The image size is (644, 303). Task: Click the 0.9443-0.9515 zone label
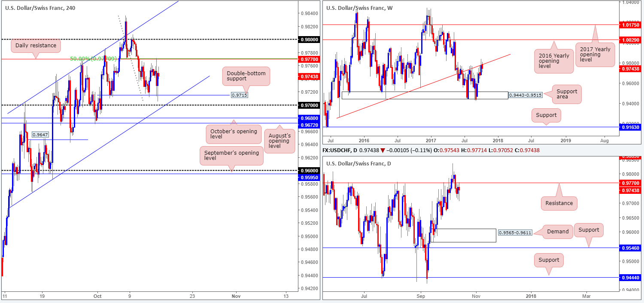[525, 95]
